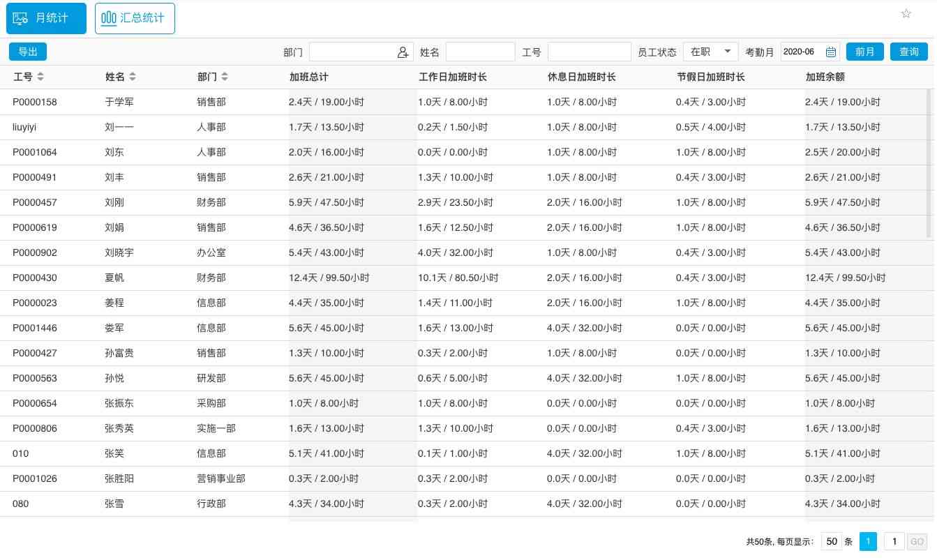The image size is (937, 560).
Task: Switch to the 汇总统计 tab
Action: coord(135,18)
